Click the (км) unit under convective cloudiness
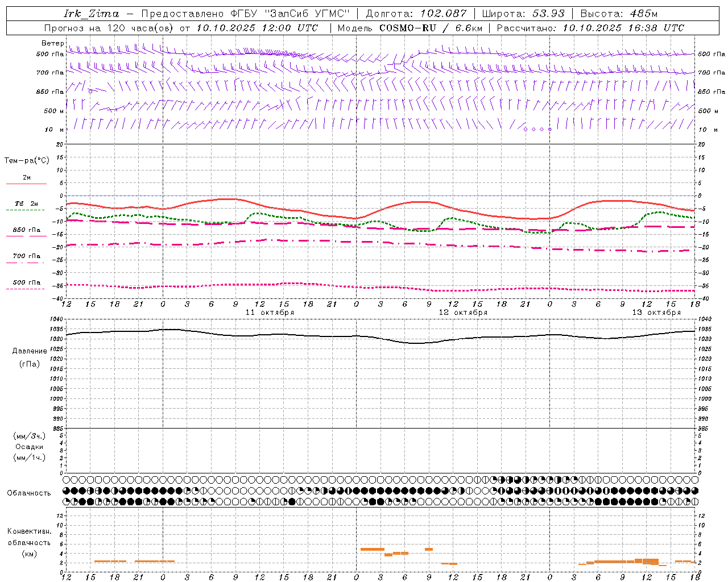The image size is (728, 582). coord(30,554)
